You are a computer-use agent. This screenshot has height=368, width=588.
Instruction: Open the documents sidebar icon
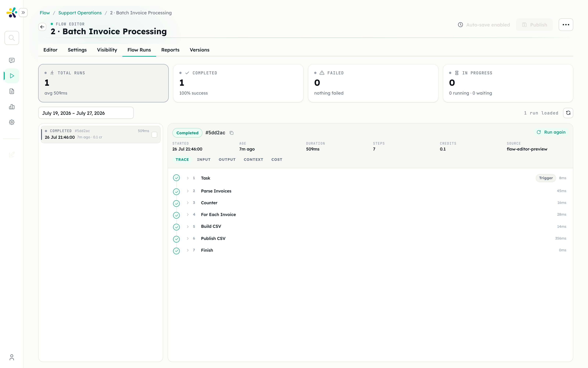click(x=12, y=91)
